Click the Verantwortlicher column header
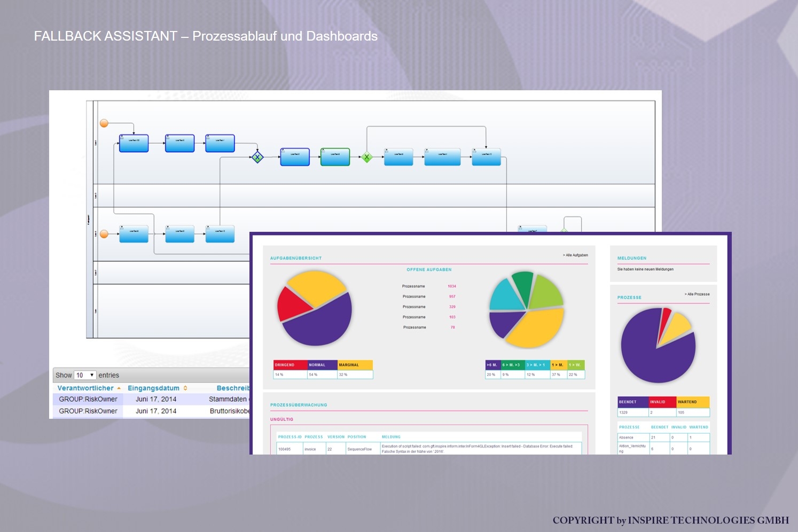Viewport: 798px width, 532px height. (x=85, y=388)
